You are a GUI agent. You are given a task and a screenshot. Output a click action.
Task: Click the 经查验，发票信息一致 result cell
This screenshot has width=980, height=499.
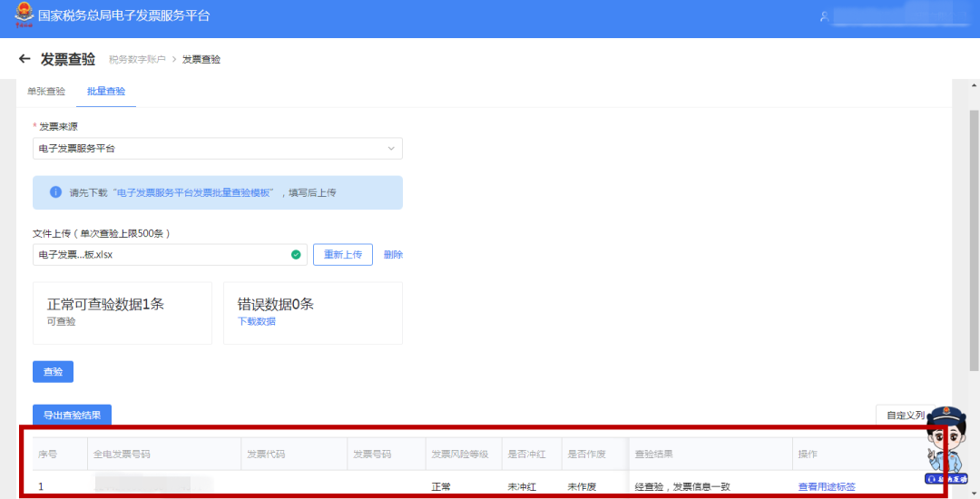tap(681, 486)
